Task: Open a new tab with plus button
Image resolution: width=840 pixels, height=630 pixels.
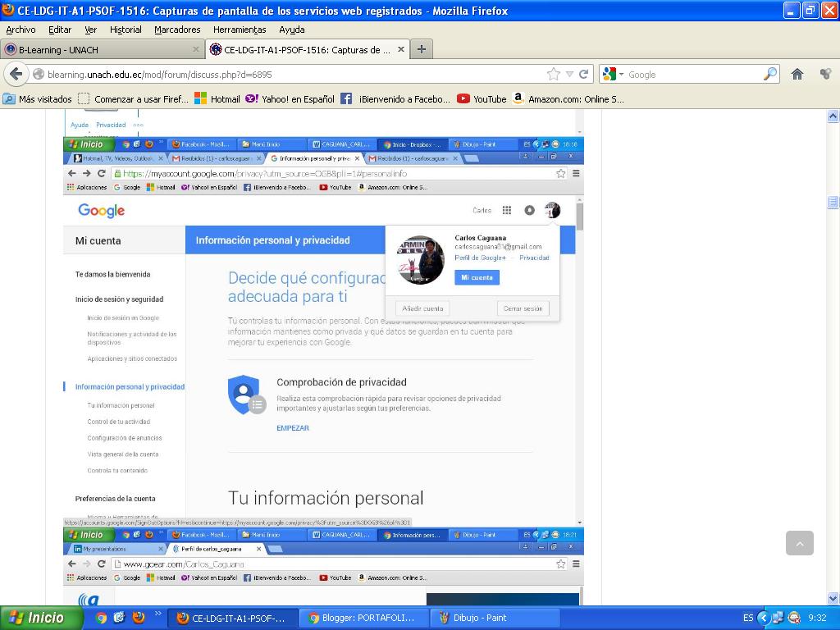Action: 422,49
